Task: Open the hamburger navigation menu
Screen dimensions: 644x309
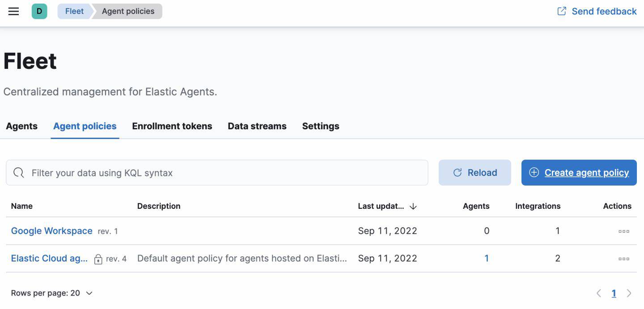Action: pyautogui.click(x=14, y=11)
